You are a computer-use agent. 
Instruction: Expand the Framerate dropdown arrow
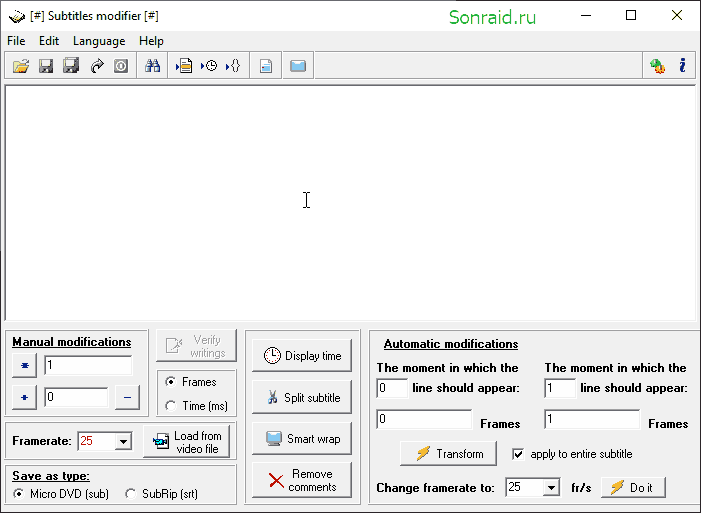coord(123,442)
